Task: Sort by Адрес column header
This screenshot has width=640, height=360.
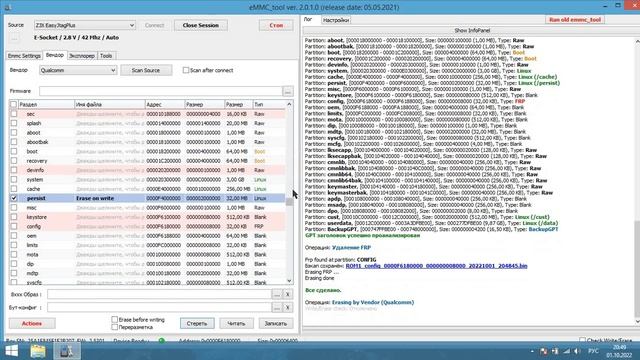Action: point(164,104)
